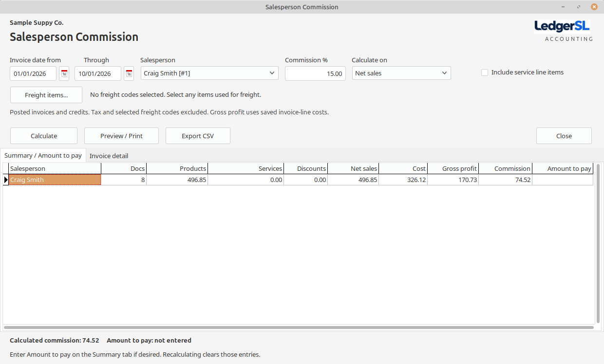The image size is (604, 364).
Task: Click the Close button
Action: [x=564, y=136]
